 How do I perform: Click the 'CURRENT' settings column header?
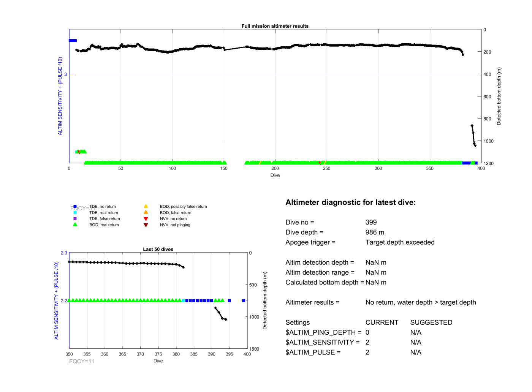click(382, 322)
